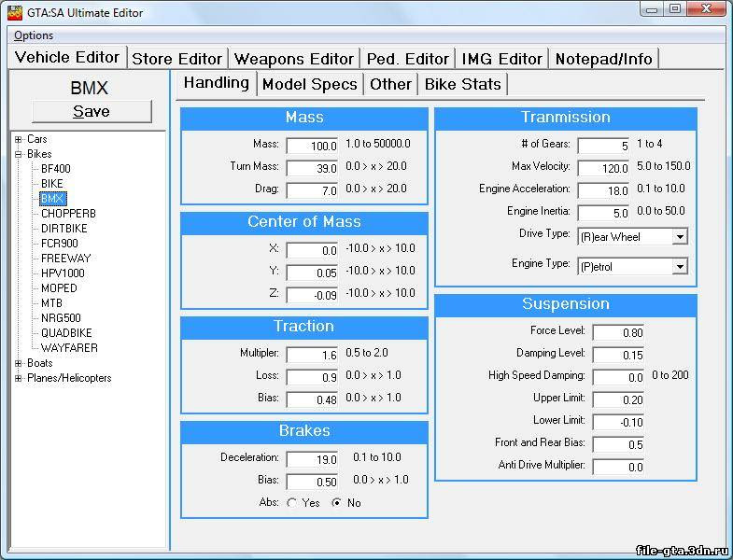Open the Options menu
The width and height of the screenshot is (733, 560).
click(x=34, y=35)
